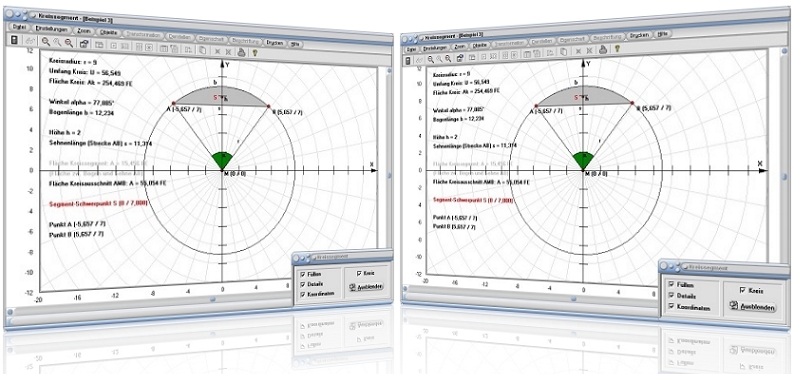Open Hilfe menu in left window
Image resolution: width=794 pixels, height=374 pixels.
[295, 44]
